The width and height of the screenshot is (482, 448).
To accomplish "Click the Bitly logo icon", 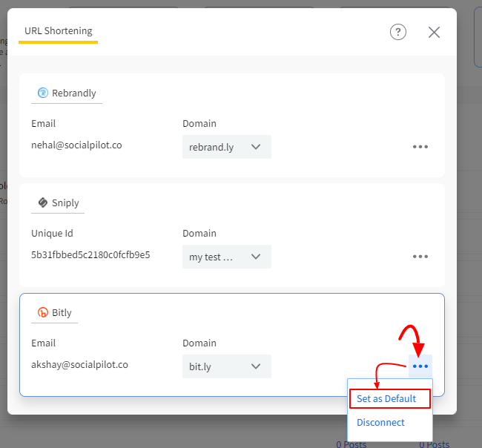I will [43, 312].
